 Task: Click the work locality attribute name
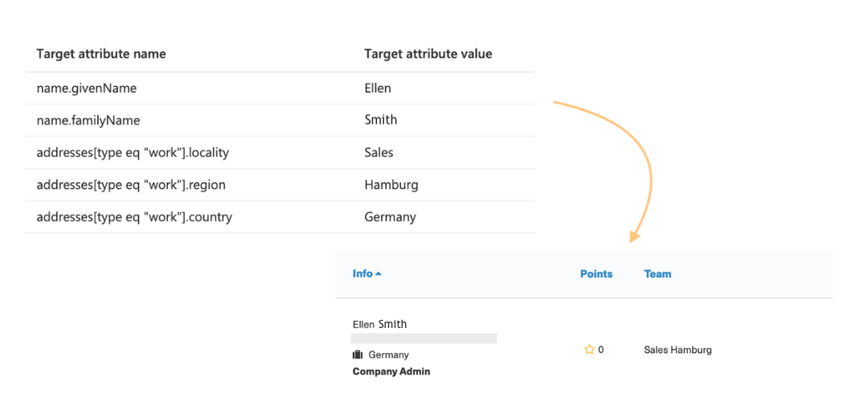133,153
